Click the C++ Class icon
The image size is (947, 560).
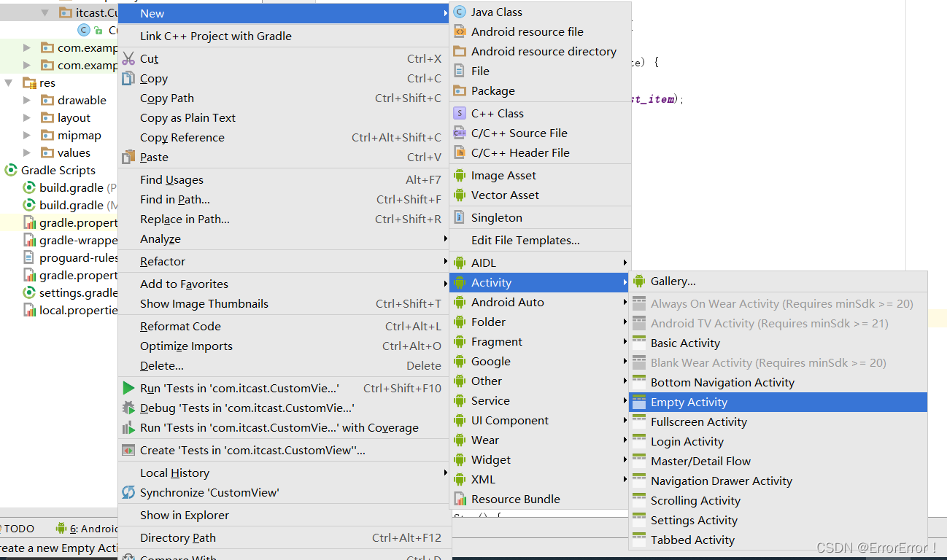(460, 113)
